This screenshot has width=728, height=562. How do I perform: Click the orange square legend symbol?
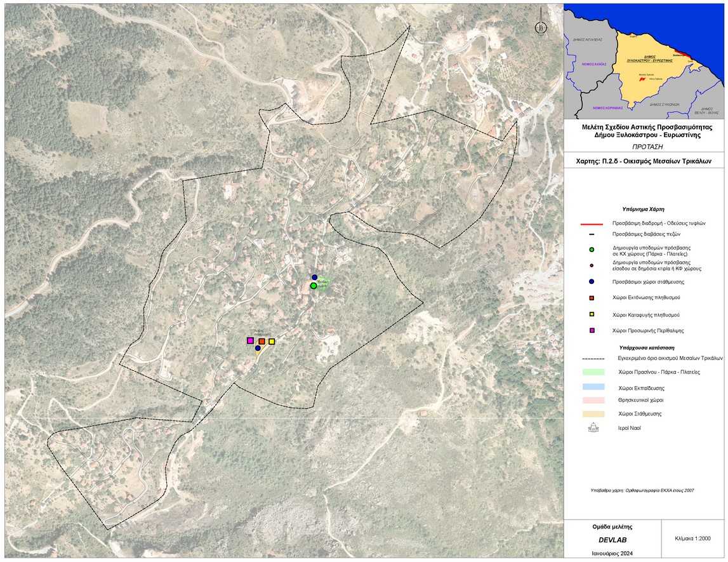592,298
